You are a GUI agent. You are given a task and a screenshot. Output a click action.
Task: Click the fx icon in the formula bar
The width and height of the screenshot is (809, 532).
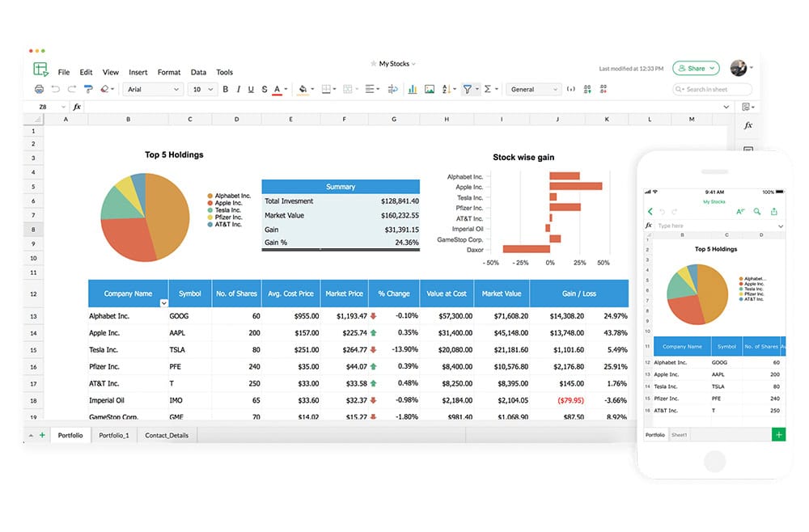(77, 107)
